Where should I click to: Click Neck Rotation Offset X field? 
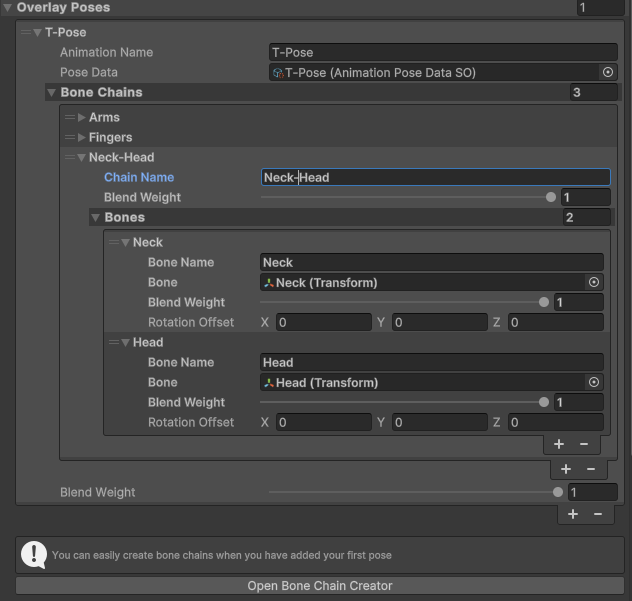pos(323,323)
